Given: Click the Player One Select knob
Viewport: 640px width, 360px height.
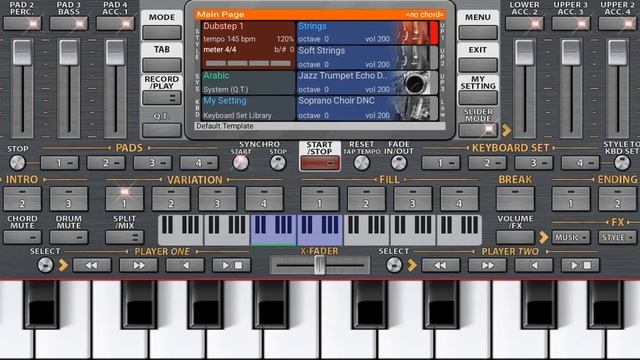Looking at the screenshot, I should [45, 265].
